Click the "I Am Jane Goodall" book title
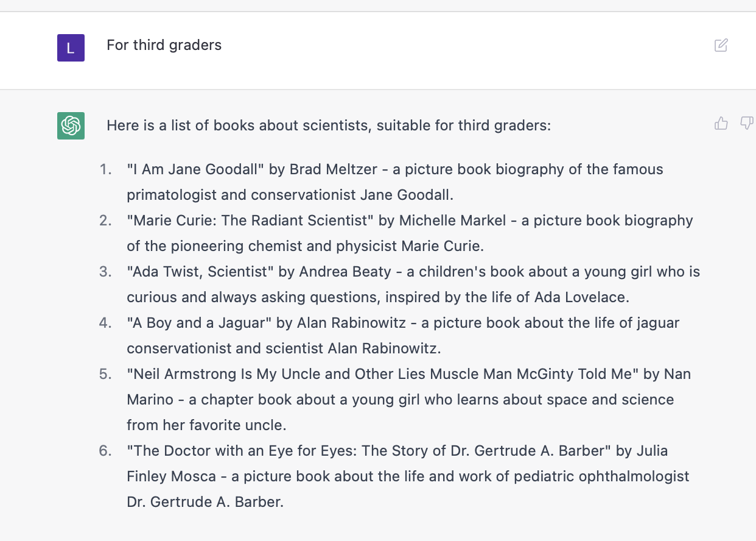This screenshot has width=756, height=541. click(195, 169)
